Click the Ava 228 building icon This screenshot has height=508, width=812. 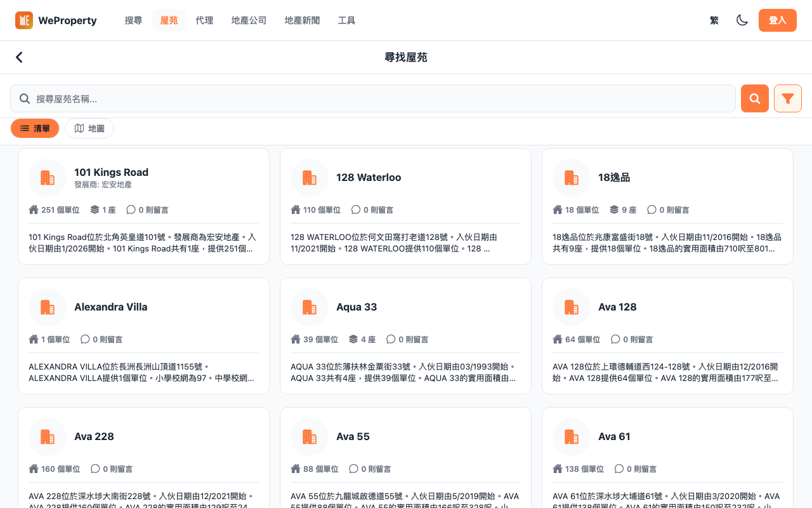[48, 437]
